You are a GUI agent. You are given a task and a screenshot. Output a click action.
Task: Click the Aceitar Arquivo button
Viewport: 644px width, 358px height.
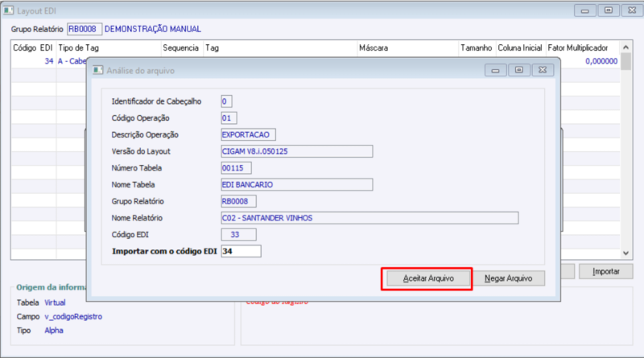(x=428, y=278)
